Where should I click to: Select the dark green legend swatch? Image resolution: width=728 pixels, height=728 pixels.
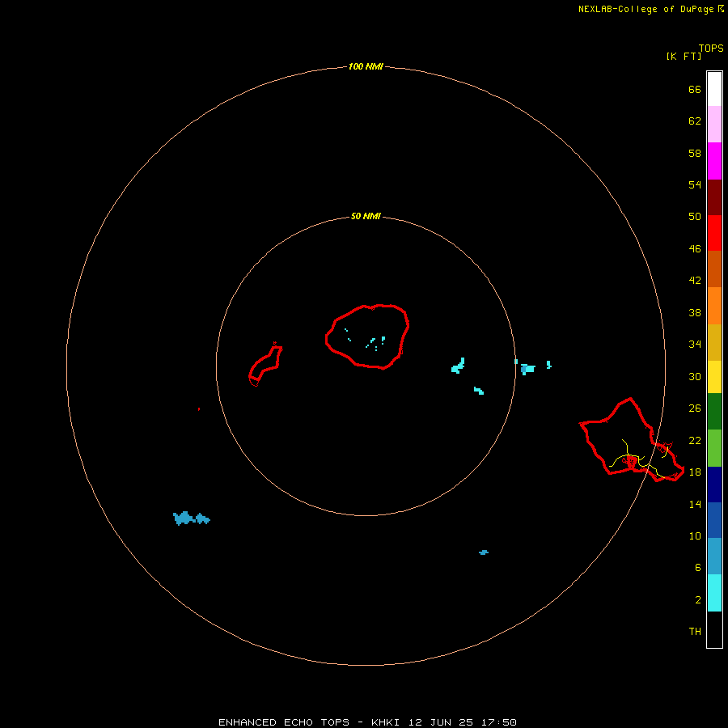click(714, 412)
